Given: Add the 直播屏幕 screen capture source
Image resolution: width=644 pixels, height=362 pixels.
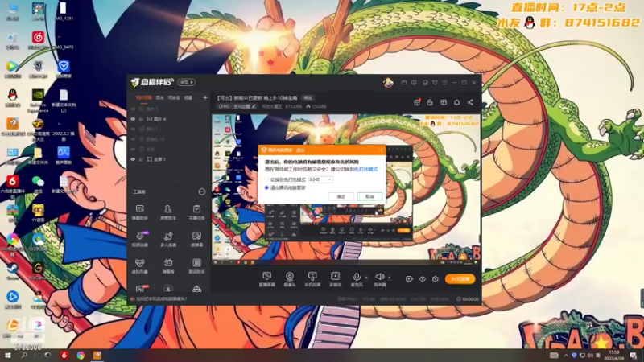Looking at the screenshot, I should tap(267, 279).
